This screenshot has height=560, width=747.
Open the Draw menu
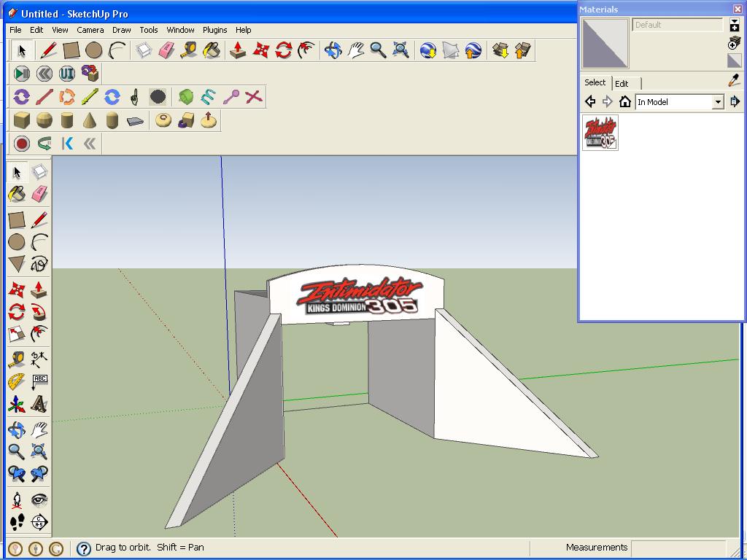coord(122,29)
